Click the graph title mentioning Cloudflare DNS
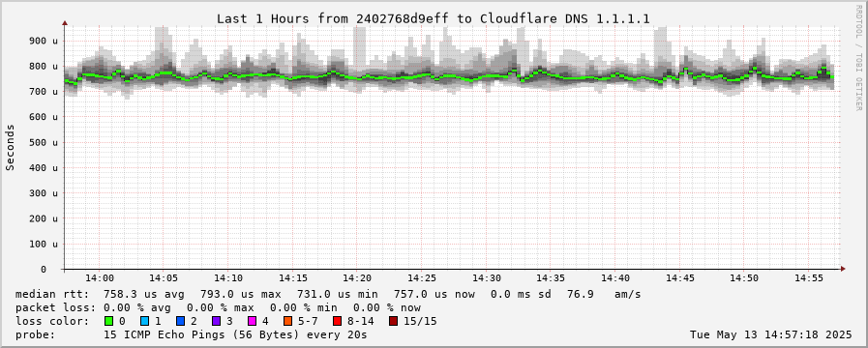Image resolution: width=868 pixels, height=348 pixels. point(433,18)
